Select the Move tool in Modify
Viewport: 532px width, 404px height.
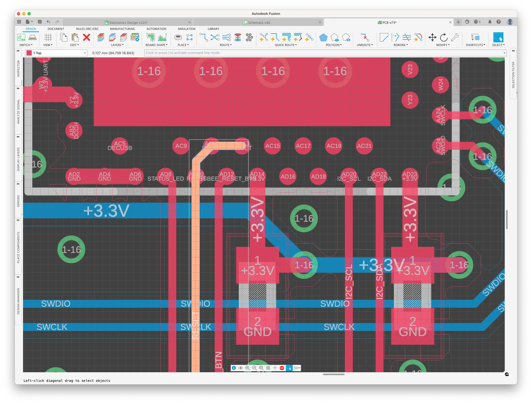432,38
